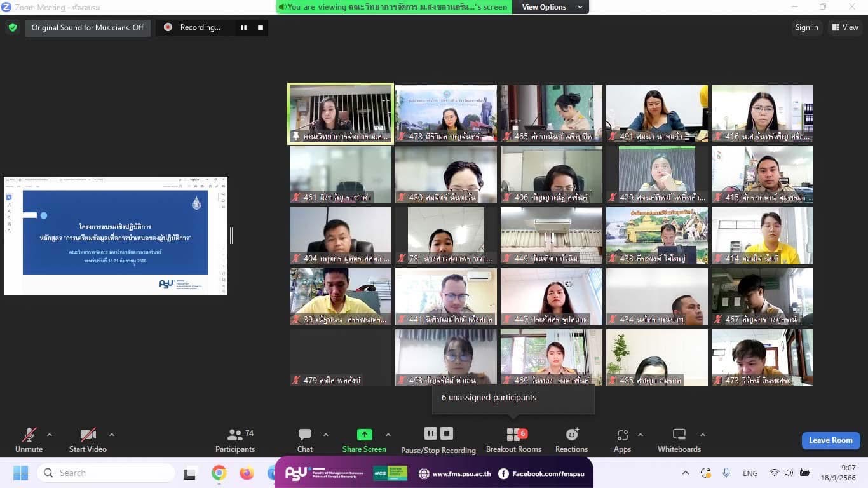Open the Apps panel
Screen dimensions: 868x488
click(622, 440)
